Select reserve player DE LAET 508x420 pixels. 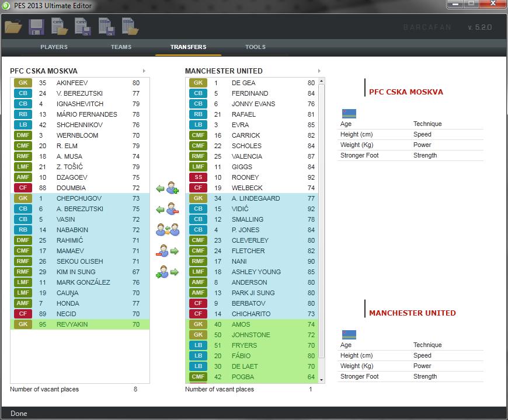point(252,366)
